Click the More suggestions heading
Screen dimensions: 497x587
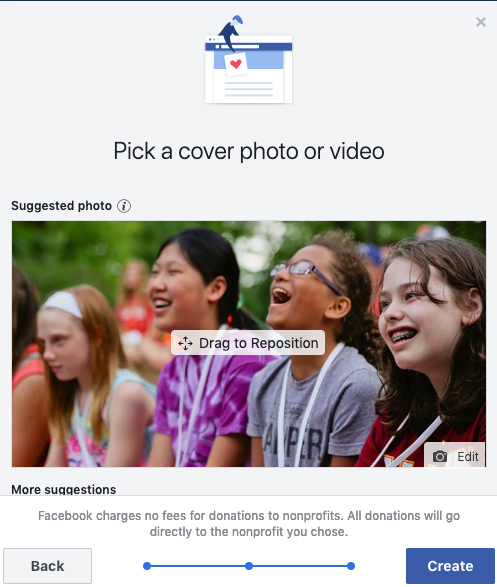tap(64, 489)
